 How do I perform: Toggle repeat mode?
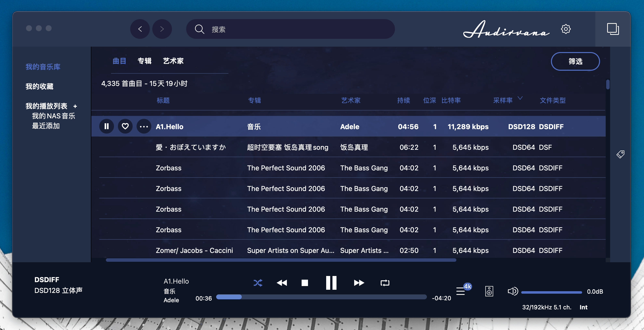tap(385, 283)
